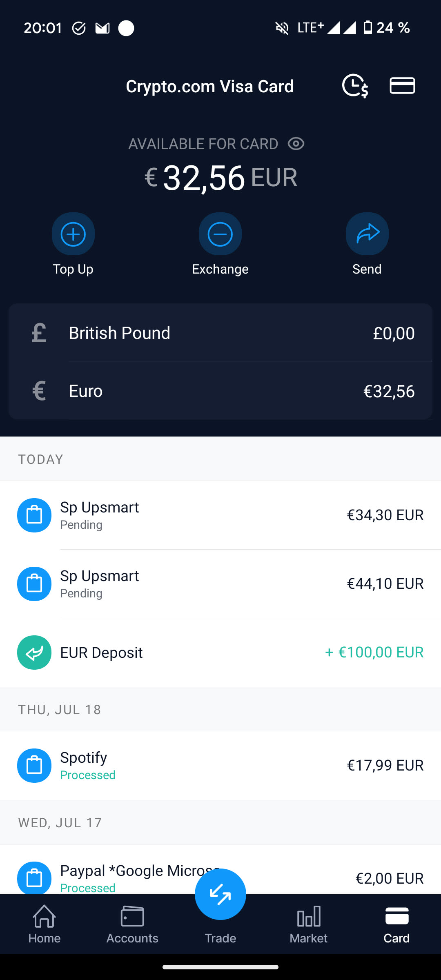
Task: Tap the Exchange minus icon
Action: tap(220, 234)
